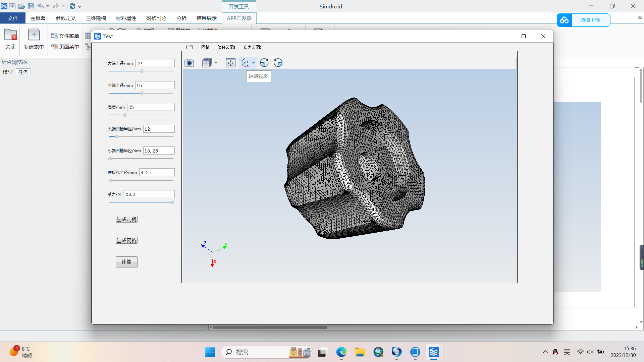The width and height of the screenshot is (644, 362).
Task: Open the 参数定义 ribbon tab
Action: (x=66, y=18)
